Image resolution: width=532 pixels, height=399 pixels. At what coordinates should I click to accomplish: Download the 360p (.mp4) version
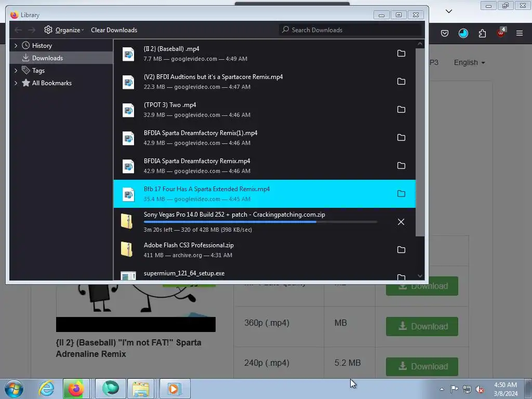[x=422, y=326]
